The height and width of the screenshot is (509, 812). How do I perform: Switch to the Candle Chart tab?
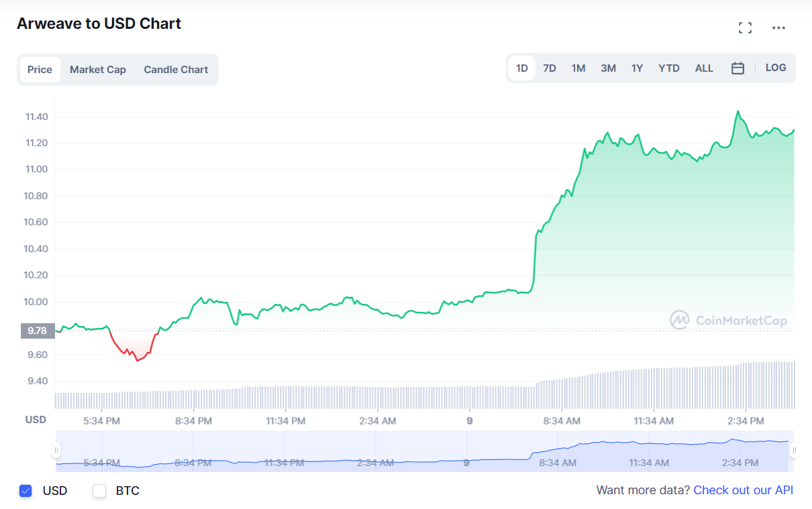176,70
